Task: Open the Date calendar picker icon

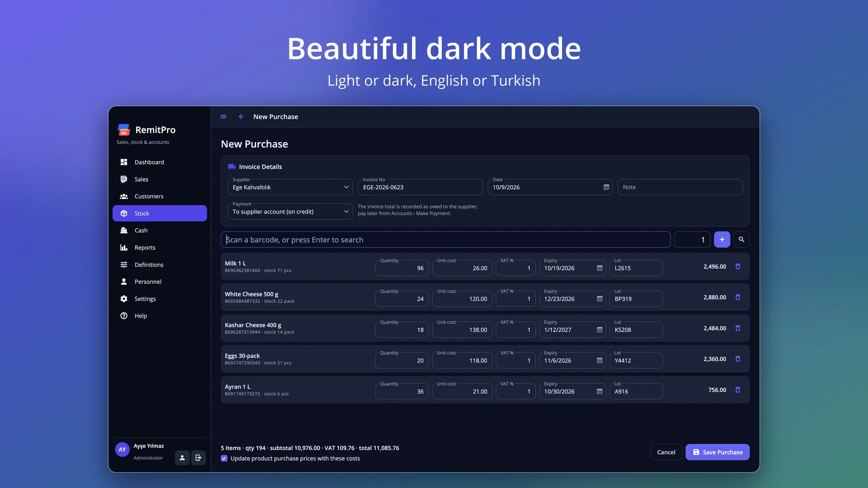Action: [x=606, y=187]
